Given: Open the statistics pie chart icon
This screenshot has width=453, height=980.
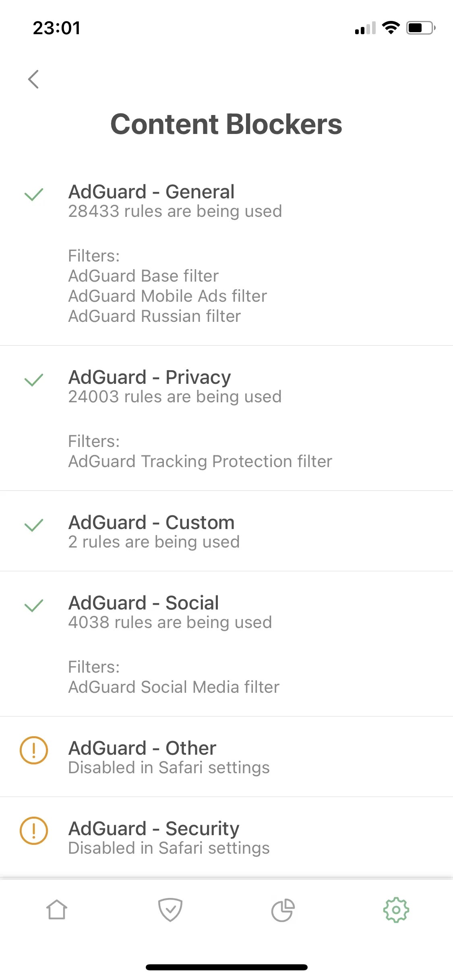Looking at the screenshot, I should (x=283, y=908).
